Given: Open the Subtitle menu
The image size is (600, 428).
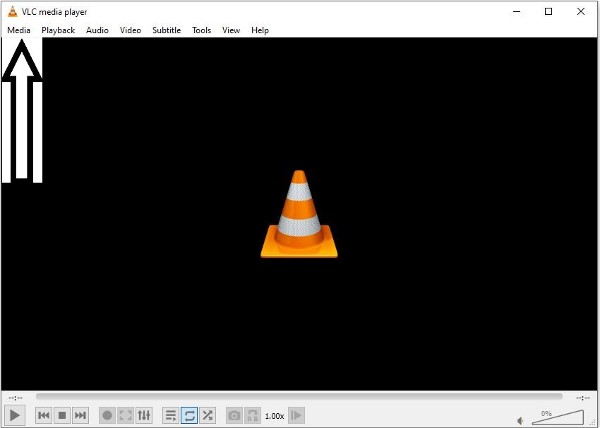Looking at the screenshot, I should 166,30.
